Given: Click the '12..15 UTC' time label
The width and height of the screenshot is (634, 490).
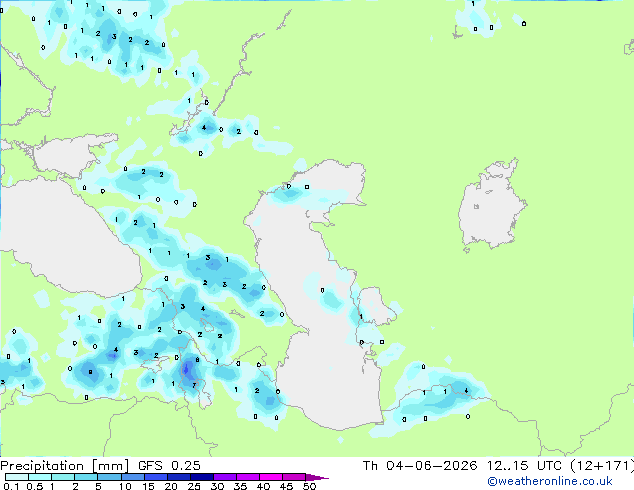Looking at the screenshot, I should tap(524, 466).
